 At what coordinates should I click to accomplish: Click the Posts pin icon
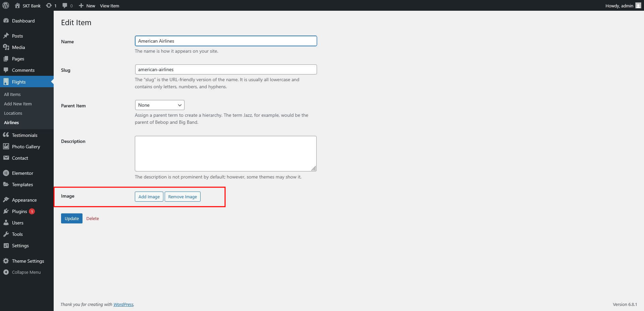[x=6, y=36]
